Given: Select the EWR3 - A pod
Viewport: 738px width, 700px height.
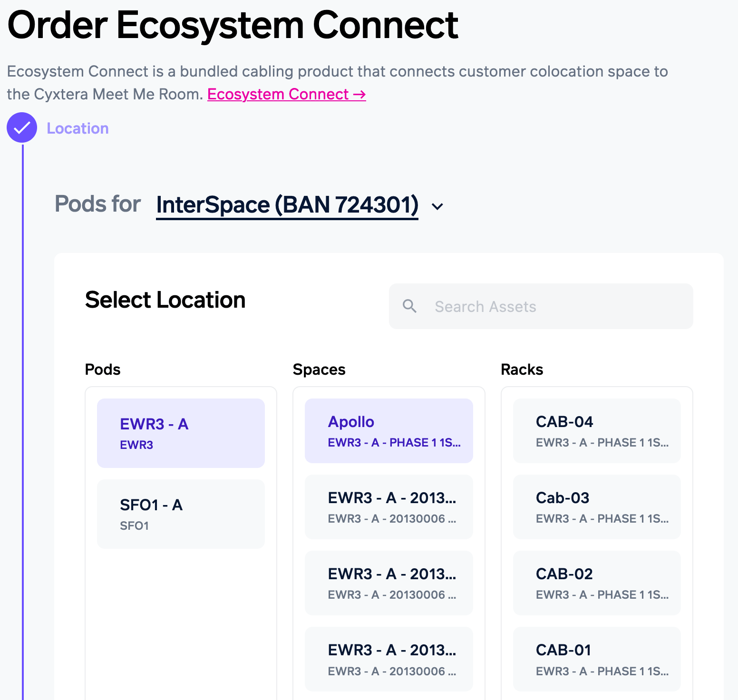Looking at the screenshot, I should click(181, 433).
